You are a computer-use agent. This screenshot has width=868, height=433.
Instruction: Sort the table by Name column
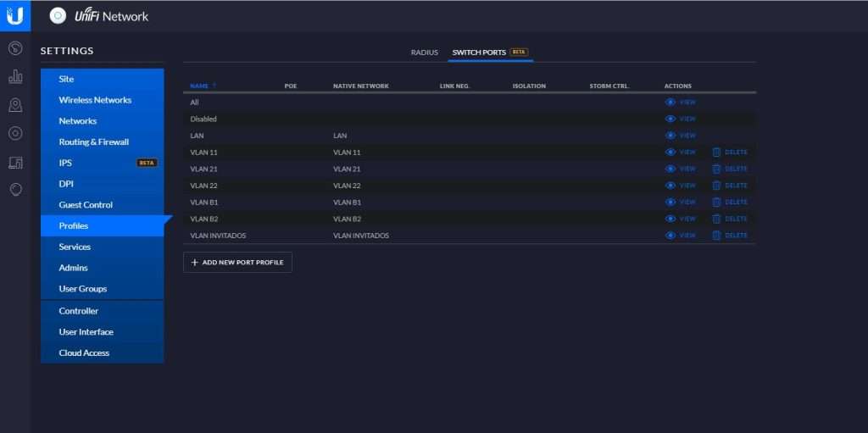(200, 86)
